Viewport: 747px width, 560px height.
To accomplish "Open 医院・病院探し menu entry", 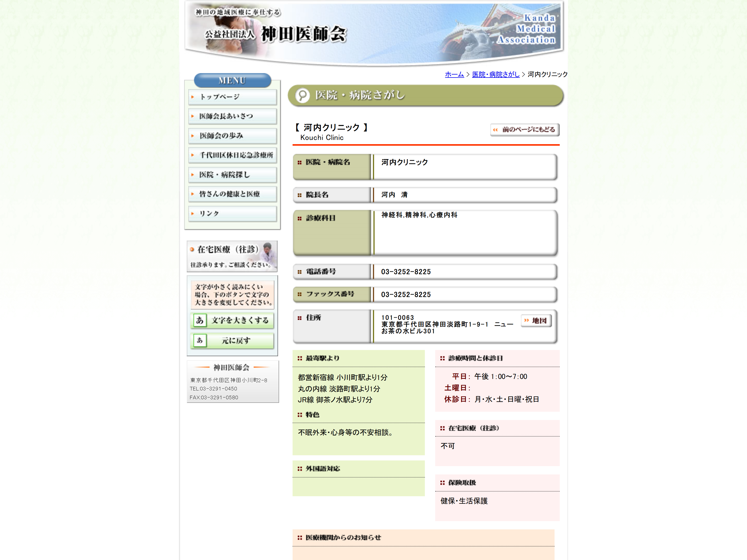I will coord(232,174).
